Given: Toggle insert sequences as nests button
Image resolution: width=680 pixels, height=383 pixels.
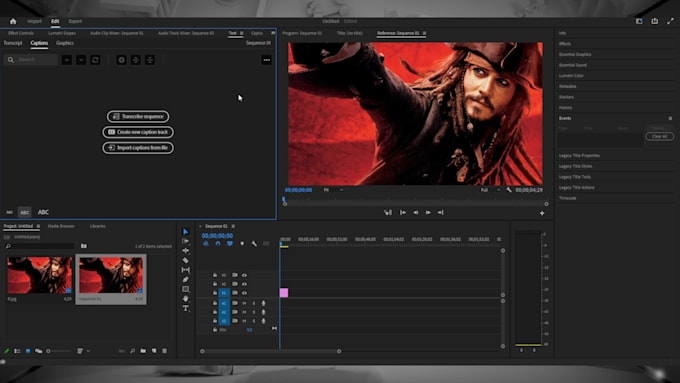Looking at the screenshot, I should pyautogui.click(x=206, y=244).
